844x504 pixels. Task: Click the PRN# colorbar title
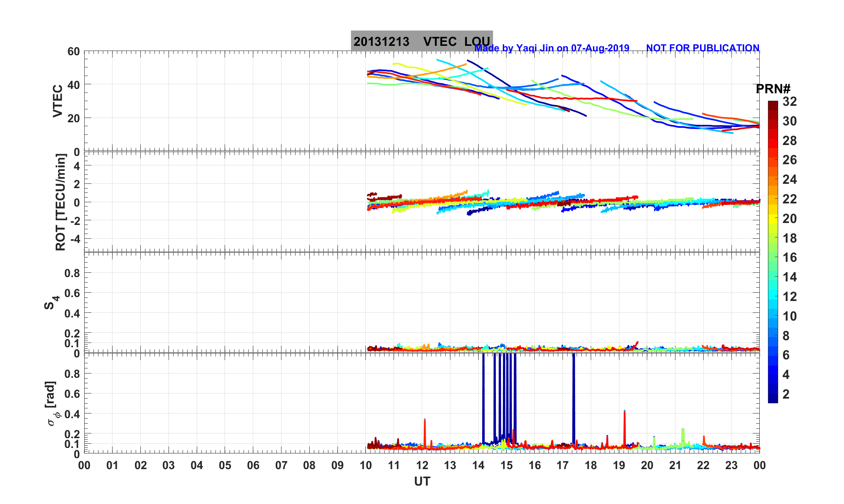click(773, 89)
